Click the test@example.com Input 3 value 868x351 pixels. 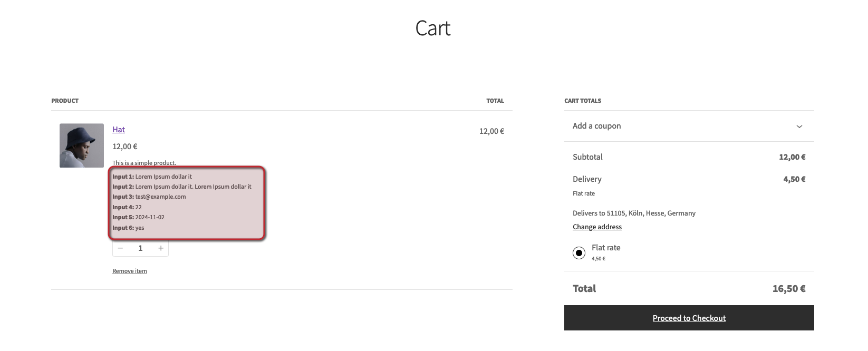(x=160, y=197)
